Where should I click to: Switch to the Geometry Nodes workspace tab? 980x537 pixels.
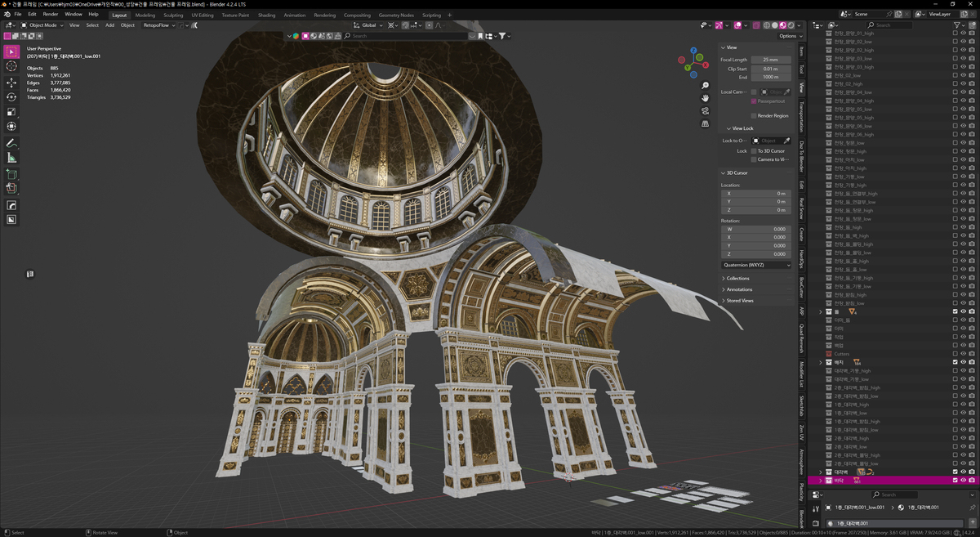click(396, 15)
